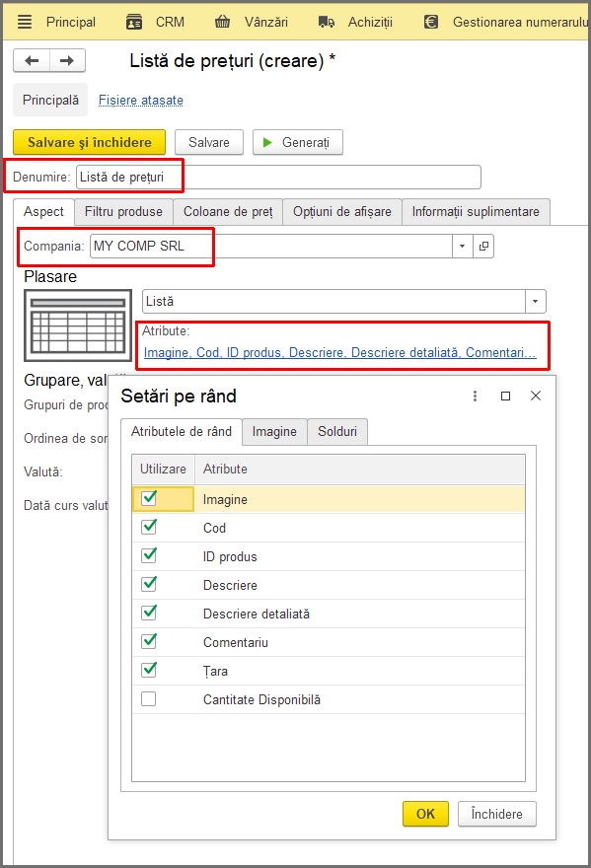The height and width of the screenshot is (868, 591).
Task: Uncheck the Descriere detaliată checkbox
Action: (149, 613)
